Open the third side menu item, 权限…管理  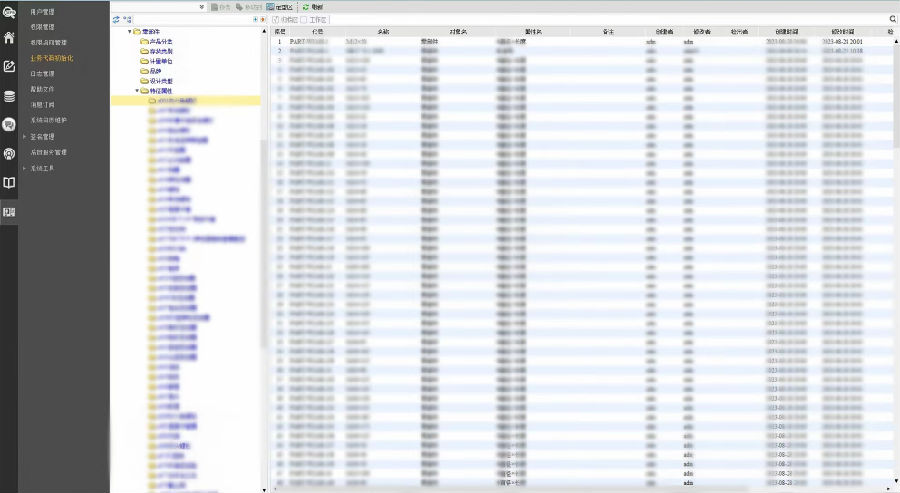pos(48,42)
